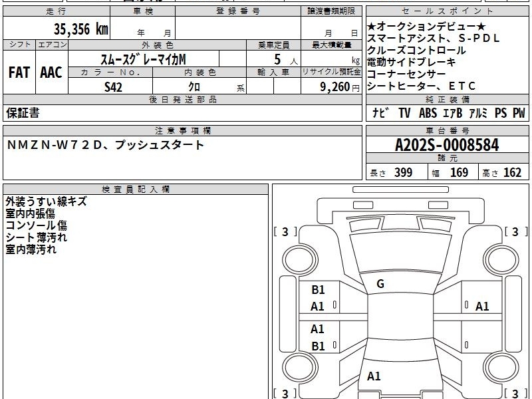This screenshot has height=399, width=532.
Task: Click the スマートアシスト、S-PDL line
Action: click(x=434, y=39)
